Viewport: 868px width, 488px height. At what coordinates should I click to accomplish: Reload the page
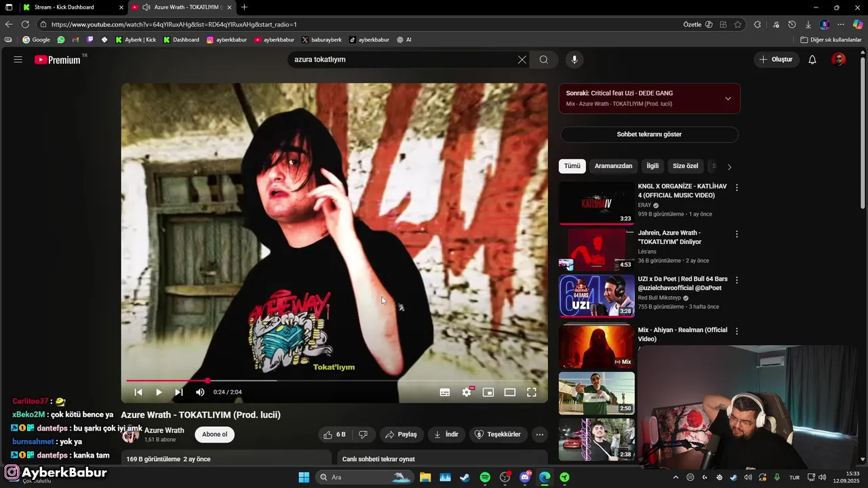coord(25,24)
